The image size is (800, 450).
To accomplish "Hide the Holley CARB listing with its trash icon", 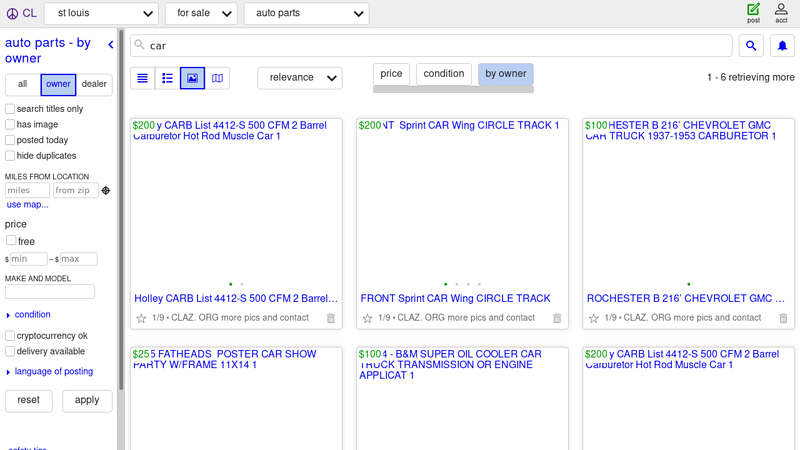I will pos(331,318).
